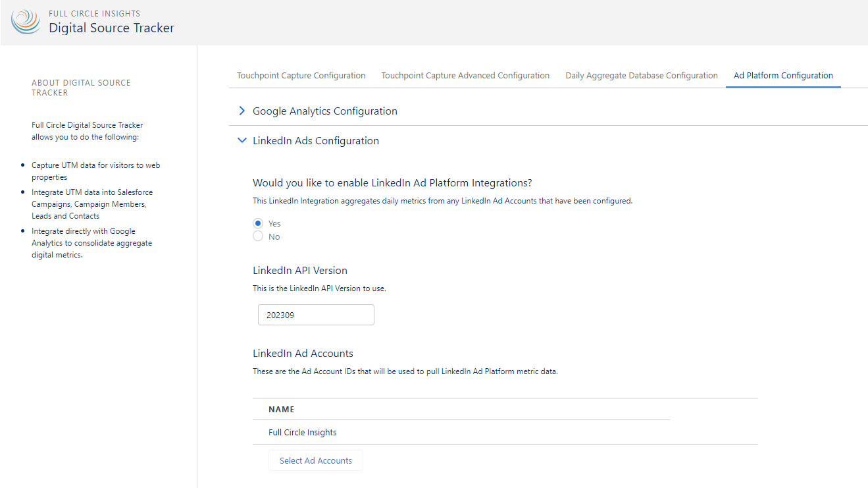Select No to disable LinkedIn integrations
The height and width of the screenshot is (488, 868).
point(258,236)
